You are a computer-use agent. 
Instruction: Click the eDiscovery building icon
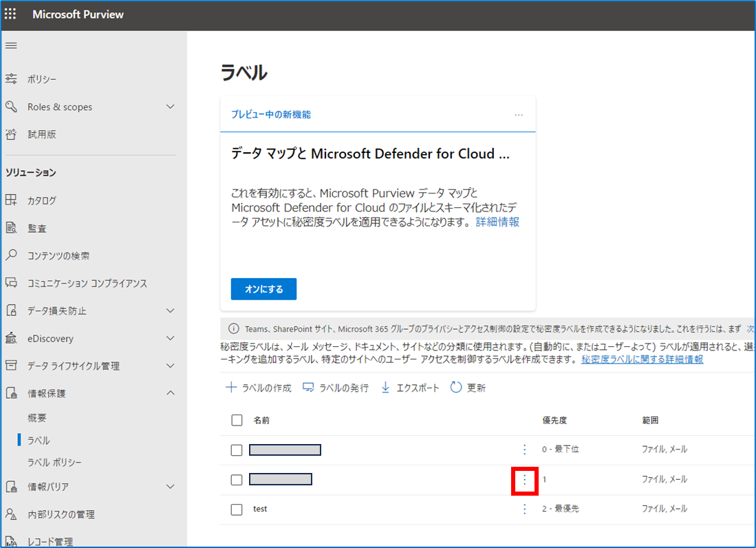[x=11, y=337]
